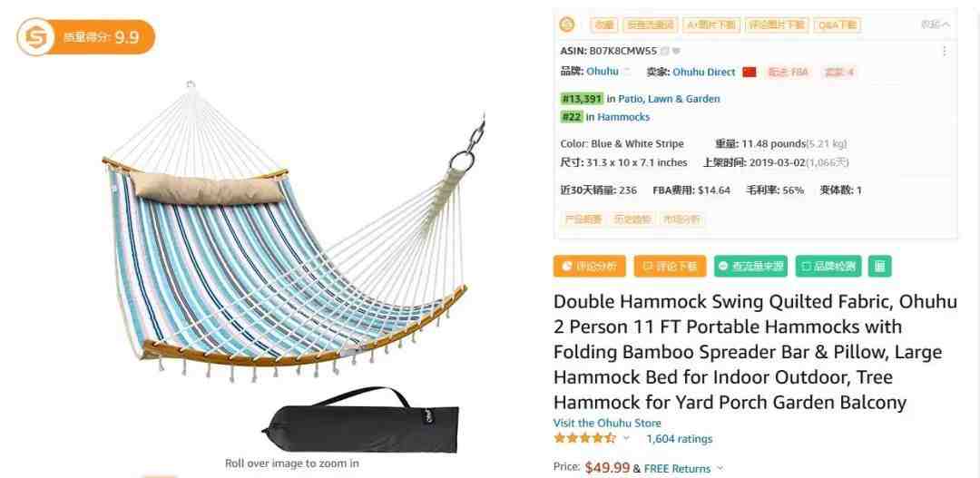Open the 1,604 ratings link
Screen dimensions: 980x478
click(680, 439)
